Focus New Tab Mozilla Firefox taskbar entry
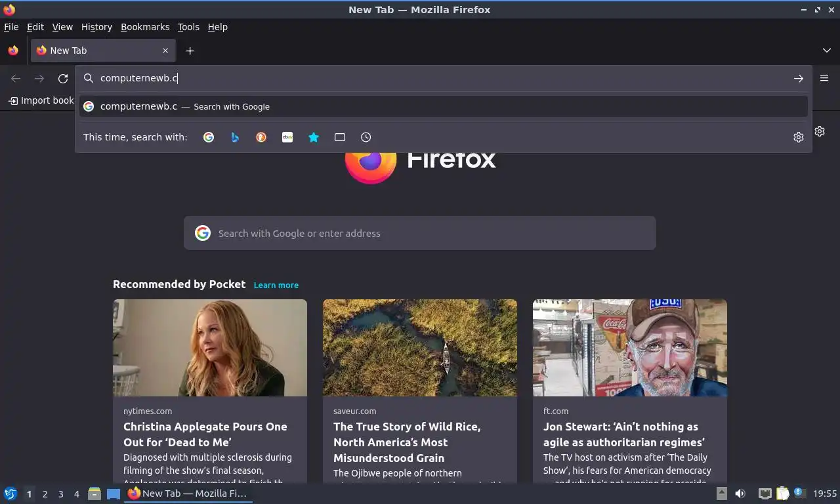Image resolution: width=840 pixels, height=504 pixels. click(x=189, y=493)
